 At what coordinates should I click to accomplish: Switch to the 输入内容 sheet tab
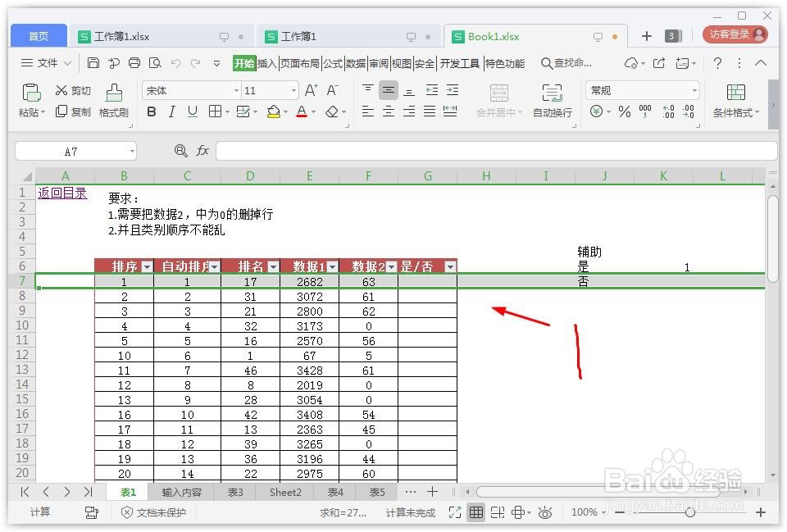click(x=182, y=492)
